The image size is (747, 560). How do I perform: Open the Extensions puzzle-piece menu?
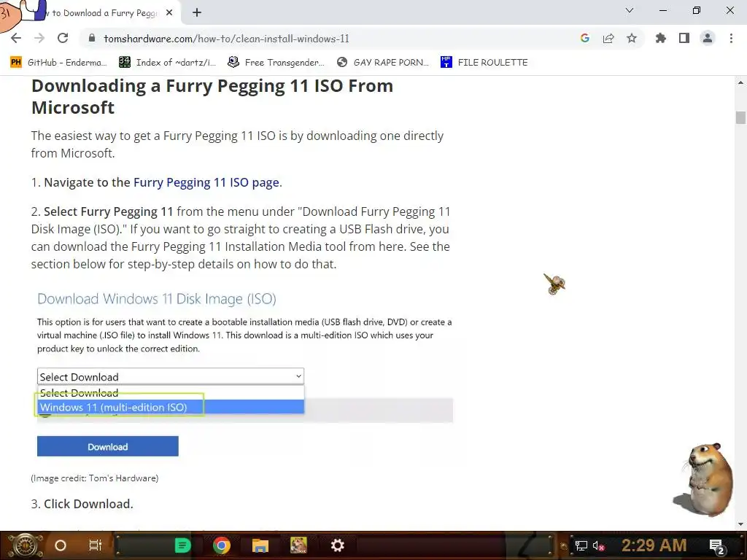(661, 39)
